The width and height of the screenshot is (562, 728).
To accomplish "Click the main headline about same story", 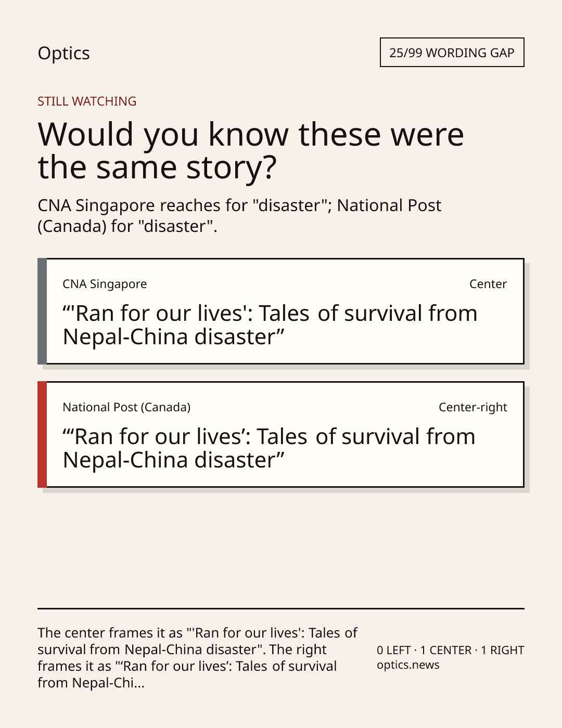I will click(x=251, y=150).
